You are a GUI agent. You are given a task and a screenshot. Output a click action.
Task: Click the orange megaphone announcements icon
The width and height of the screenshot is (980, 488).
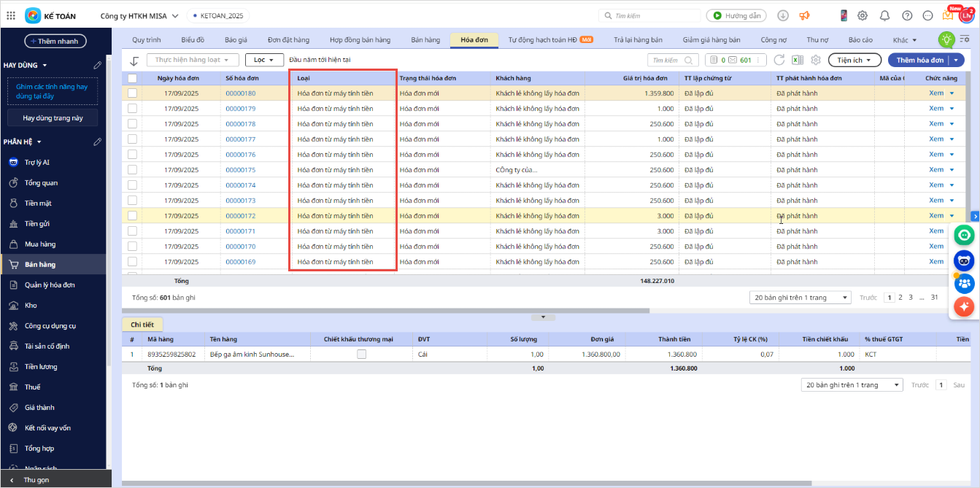point(804,15)
